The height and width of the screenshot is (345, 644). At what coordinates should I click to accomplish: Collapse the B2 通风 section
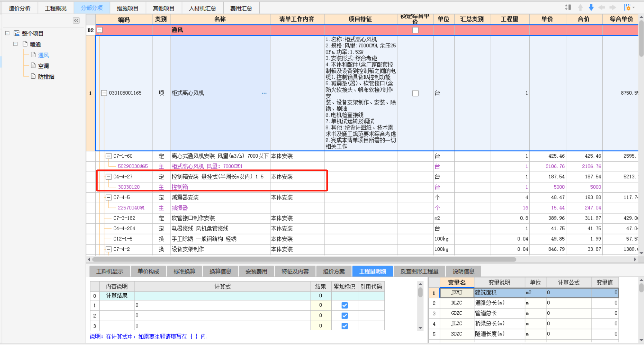point(100,30)
